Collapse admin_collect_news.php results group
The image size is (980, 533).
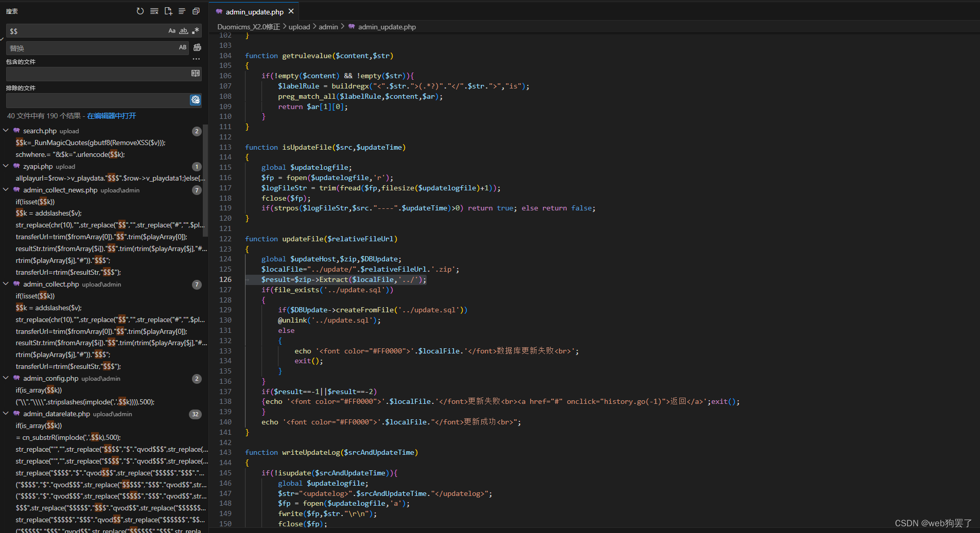point(6,190)
